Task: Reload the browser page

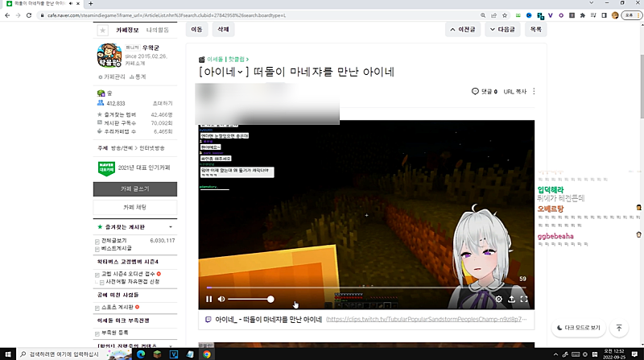Action: pos(29,15)
